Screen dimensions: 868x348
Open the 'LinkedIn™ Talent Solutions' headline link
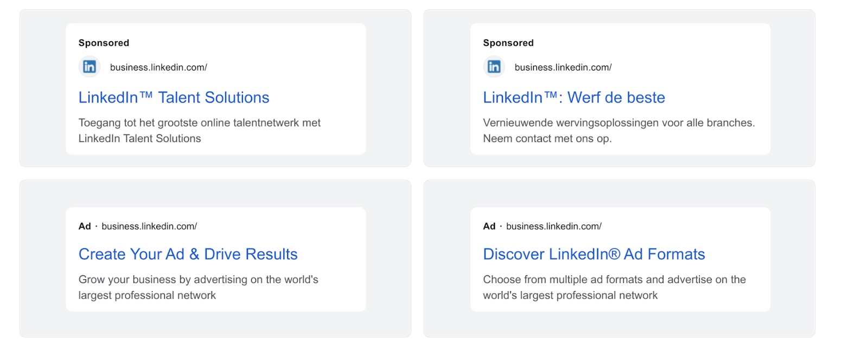[174, 98]
